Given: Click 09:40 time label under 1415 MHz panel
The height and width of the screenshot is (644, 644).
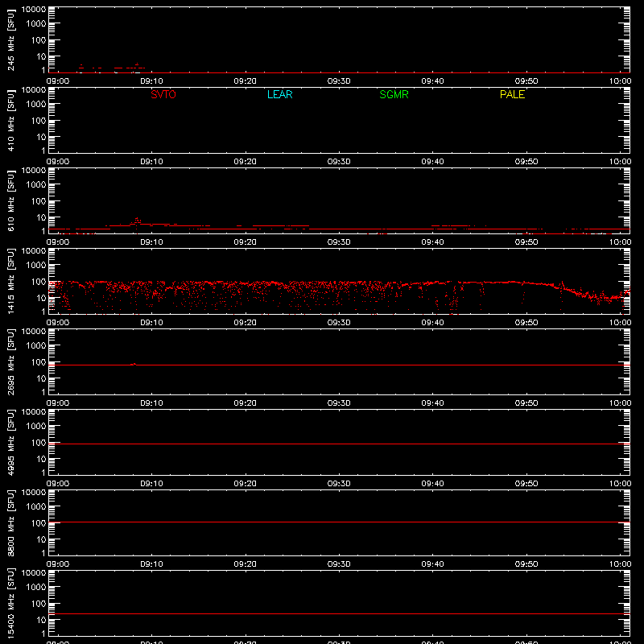Looking at the screenshot, I should pos(432,323).
